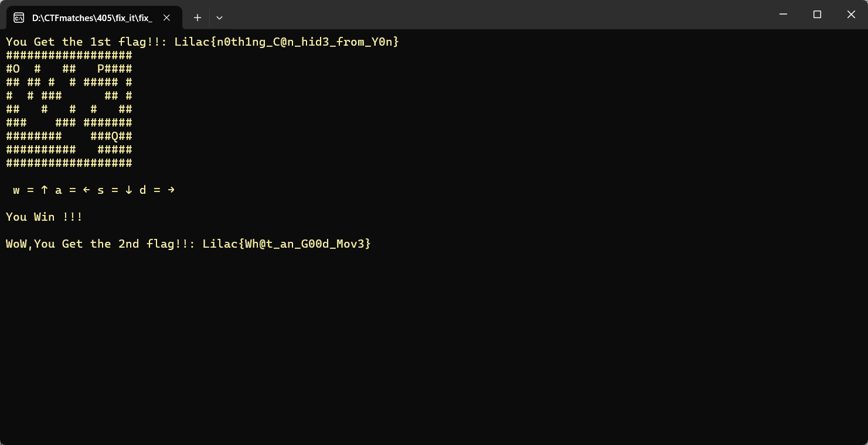The image size is (868, 445).
Task: Click the "You Win !!!" message
Action: (x=44, y=217)
